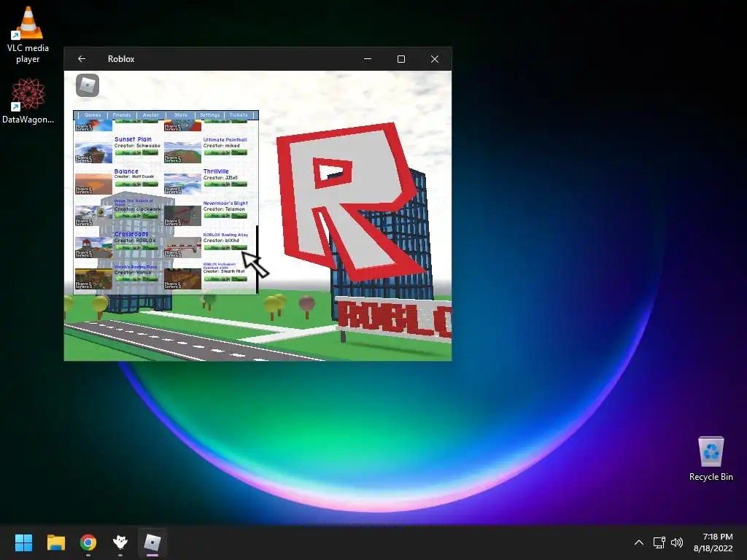The height and width of the screenshot is (560, 747).
Task: Select the Recycle Bin desktop icon
Action: [x=711, y=459]
